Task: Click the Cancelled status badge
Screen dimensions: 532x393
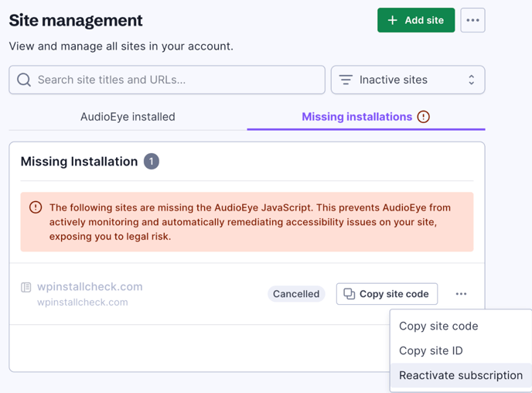Action: tap(296, 294)
